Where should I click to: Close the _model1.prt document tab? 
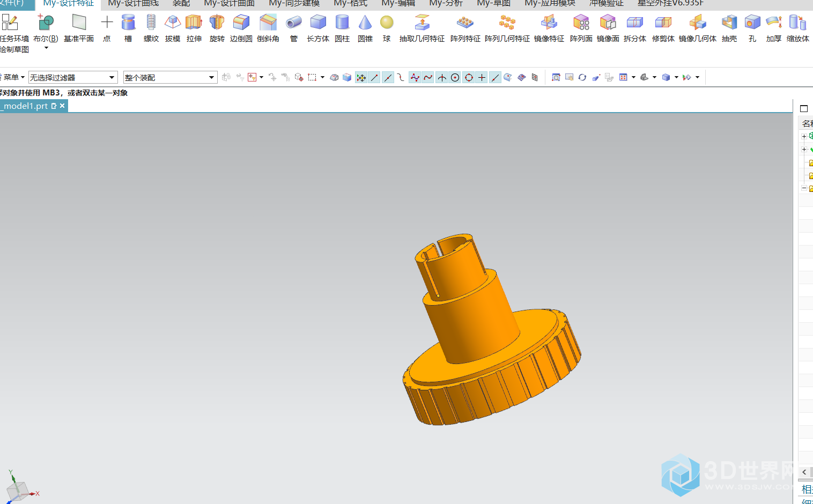62,106
